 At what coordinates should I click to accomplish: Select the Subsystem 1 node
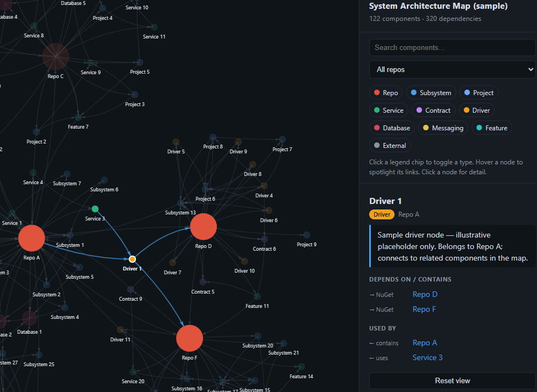[70, 235]
